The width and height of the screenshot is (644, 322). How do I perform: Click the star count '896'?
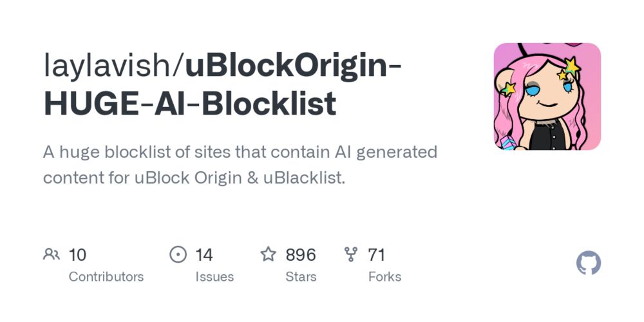[x=301, y=255]
